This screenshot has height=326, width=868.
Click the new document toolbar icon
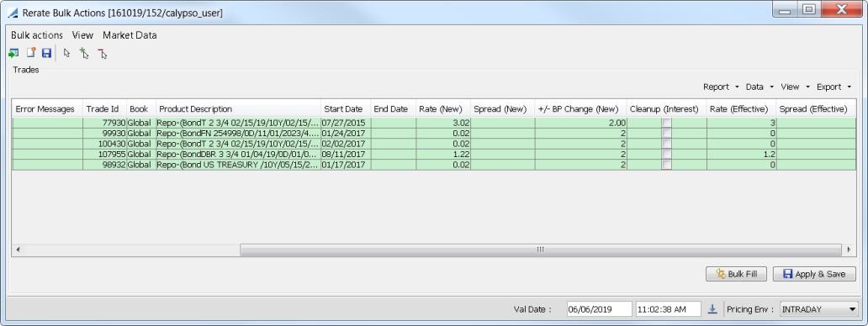pyautogui.click(x=31, y=54)
